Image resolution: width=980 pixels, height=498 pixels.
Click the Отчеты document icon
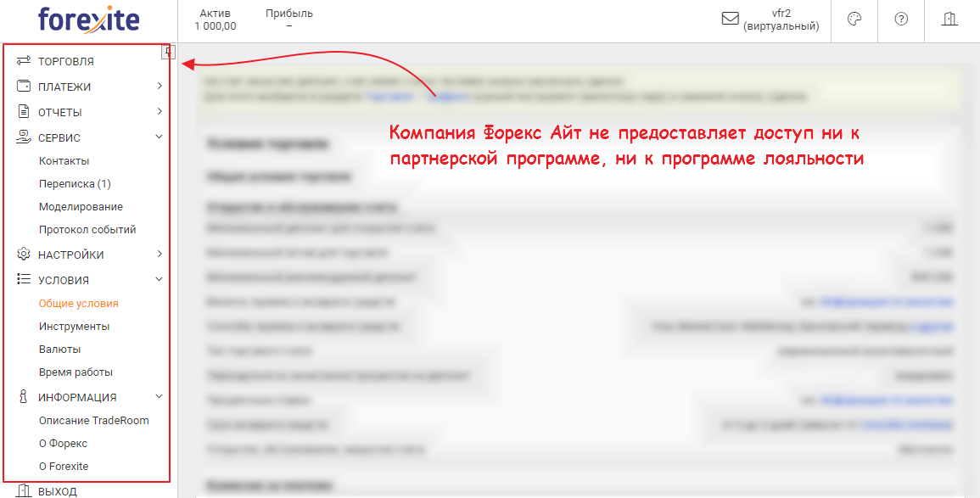(24, 112)
